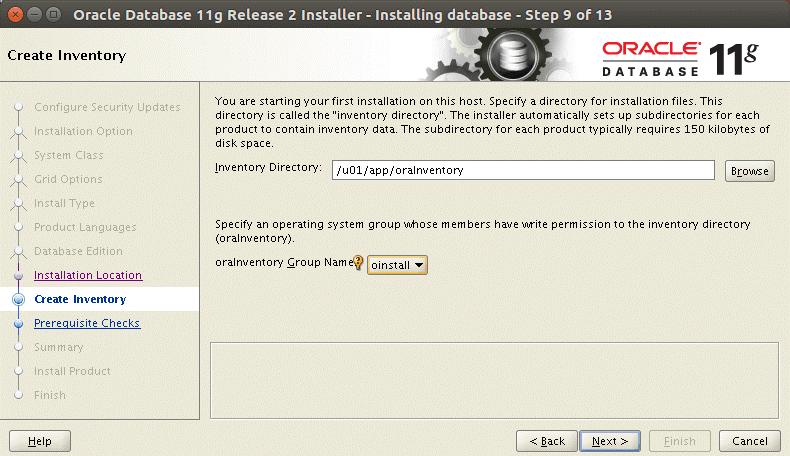Click the Summary step label

58,347
